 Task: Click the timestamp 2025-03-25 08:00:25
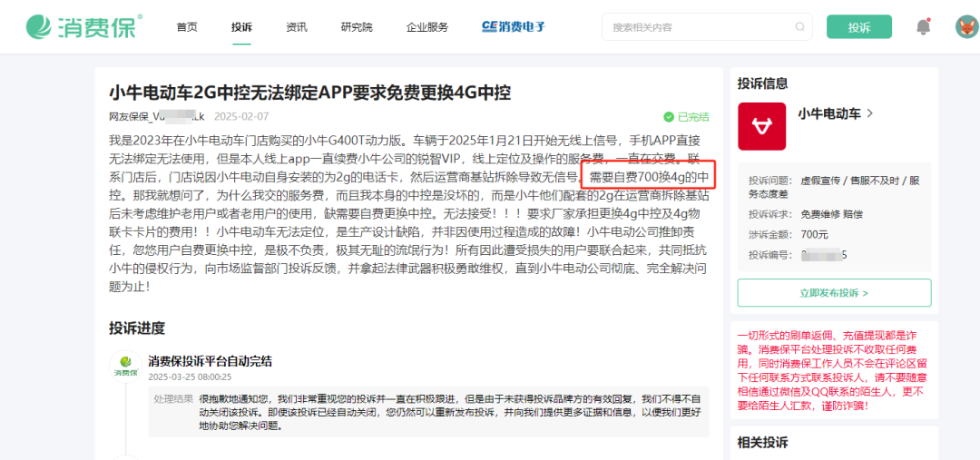(x=190, y=377)
